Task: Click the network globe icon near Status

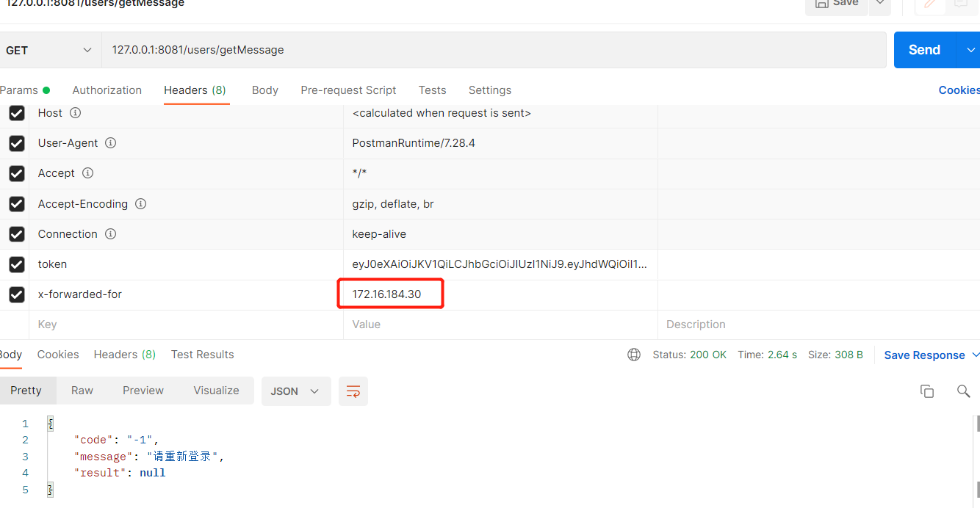Action: pos(633,355)
